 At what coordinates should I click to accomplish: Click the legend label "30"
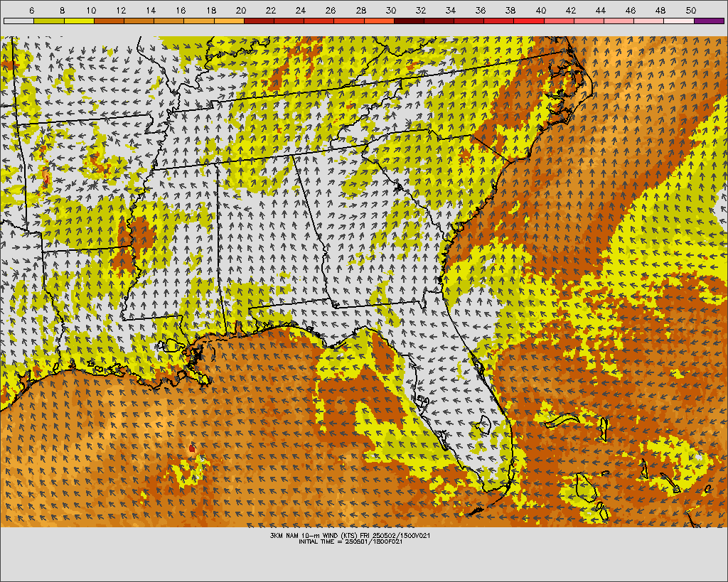point(390,11)
